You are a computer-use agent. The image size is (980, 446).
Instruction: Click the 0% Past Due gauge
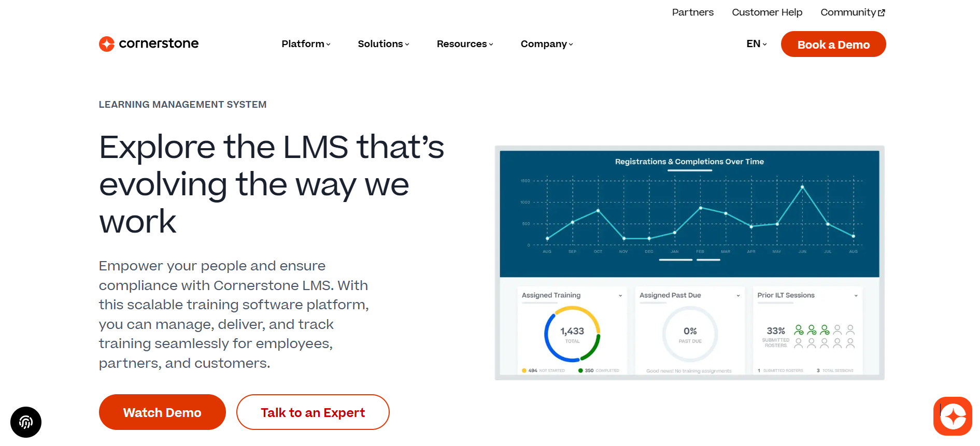(690, 334)
